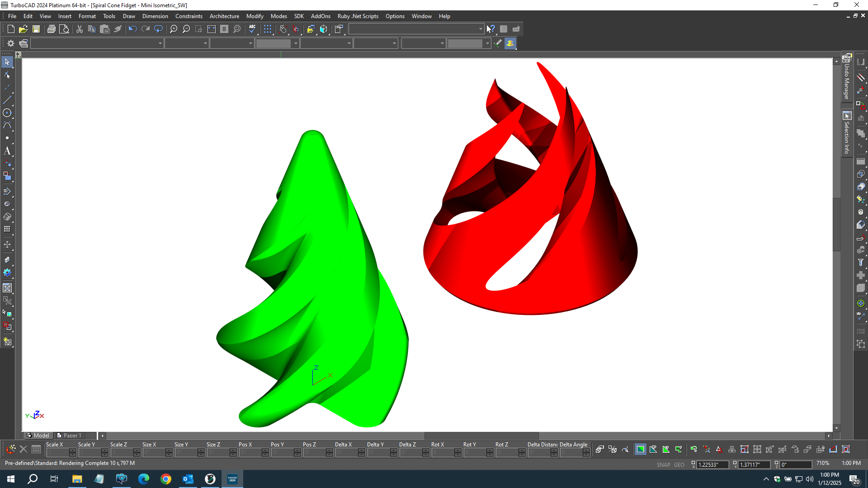This screenshot has width=868, height=488.
Task: Expand the first layer combo box dropdown
Action: pyautogui.click(x=160, y=43)
